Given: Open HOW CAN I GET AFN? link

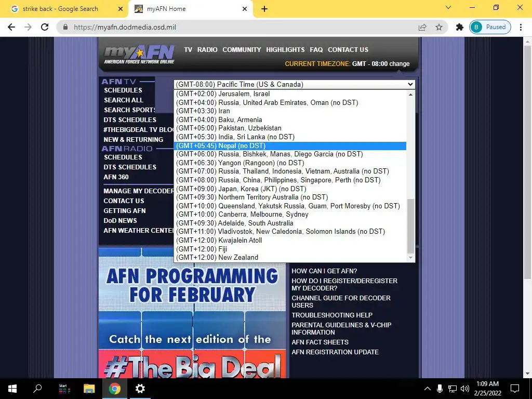Looking at the screenshot, I should click(x=324, y=271).
